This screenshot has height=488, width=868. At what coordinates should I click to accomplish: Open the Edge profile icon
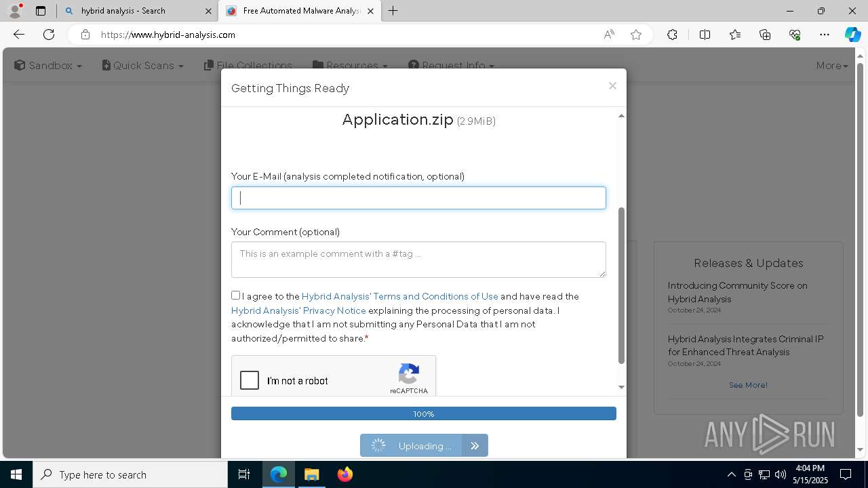click(15, 11)
